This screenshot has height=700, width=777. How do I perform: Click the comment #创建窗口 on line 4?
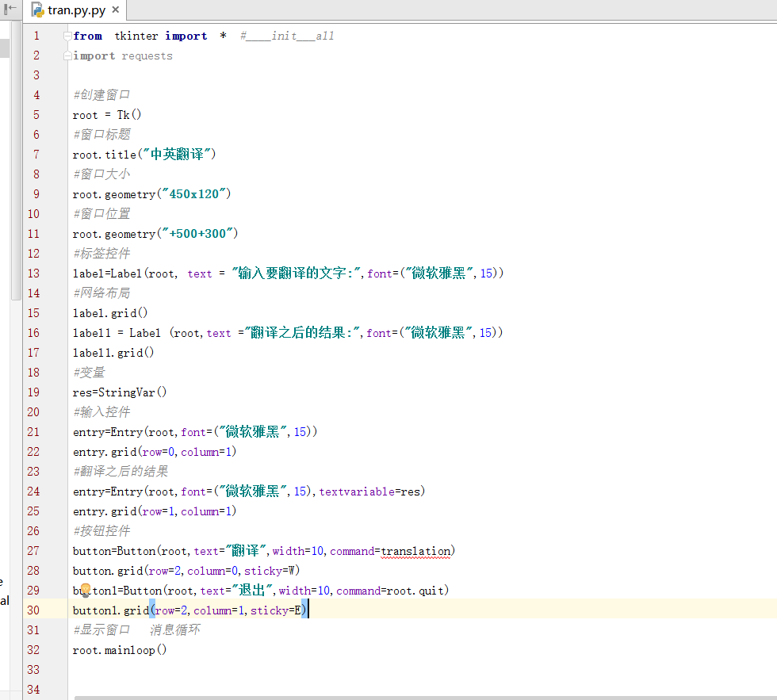pos(101,94)
